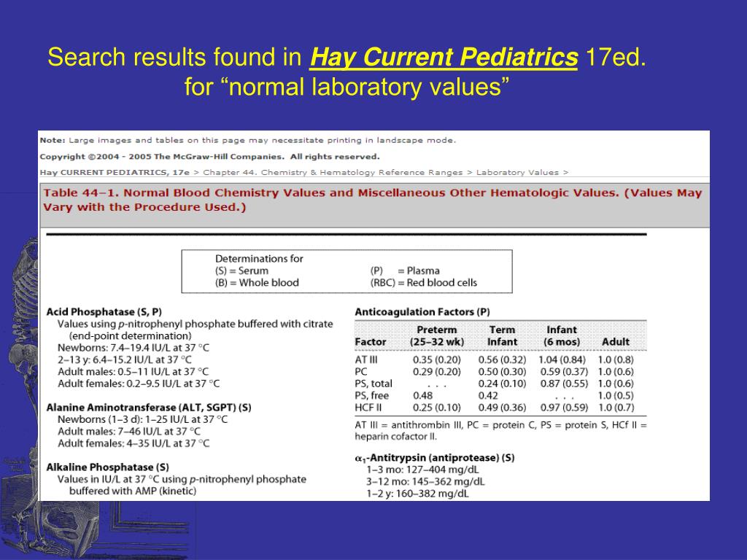Screen dimensions: 747x560
Task: Click the "Values in IU/L at 37 °C using" line
Action: [182, 479]
